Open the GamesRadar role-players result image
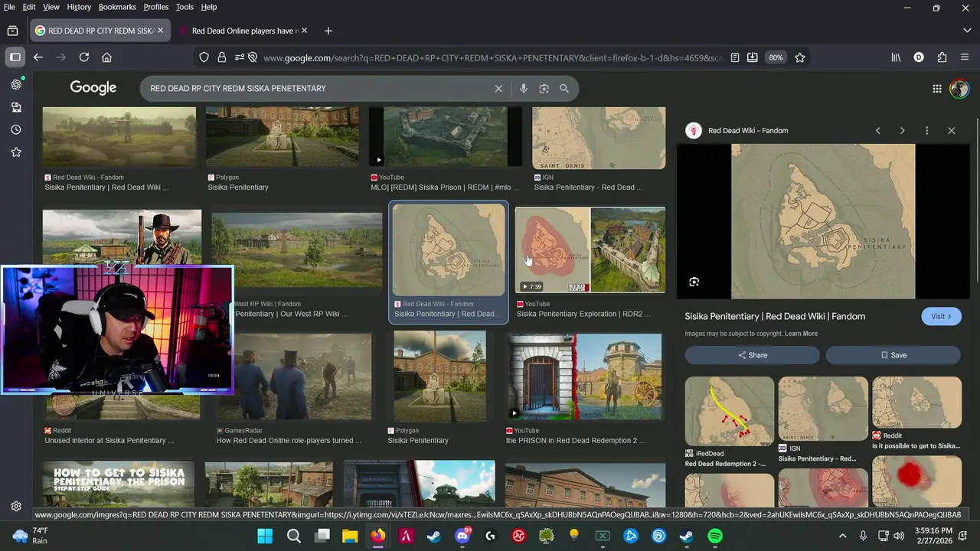Image resolution: width=980 pixels, height=551 pixels. click(x=296, y=376)
